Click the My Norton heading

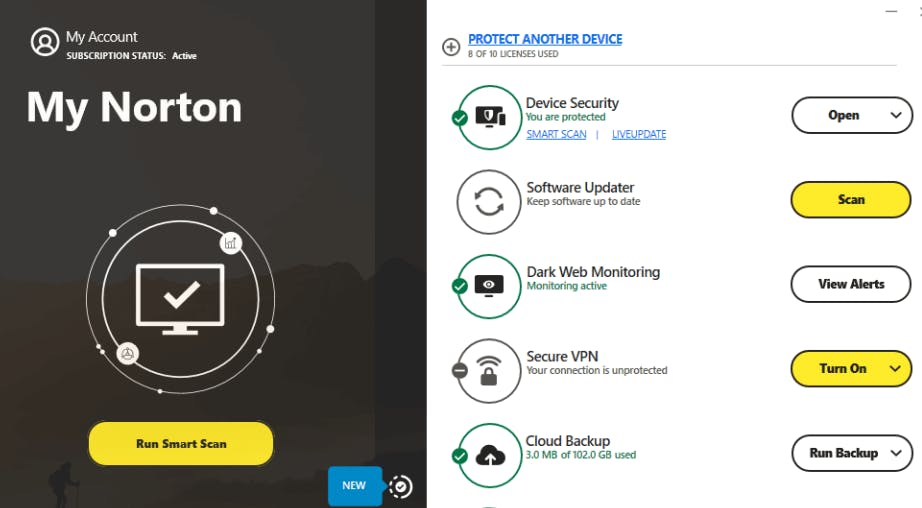click(x=134, y=108)
